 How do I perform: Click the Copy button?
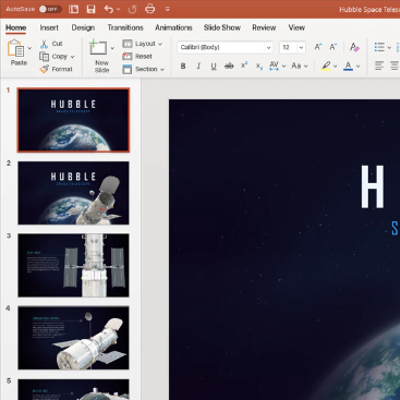click(53, 56)
